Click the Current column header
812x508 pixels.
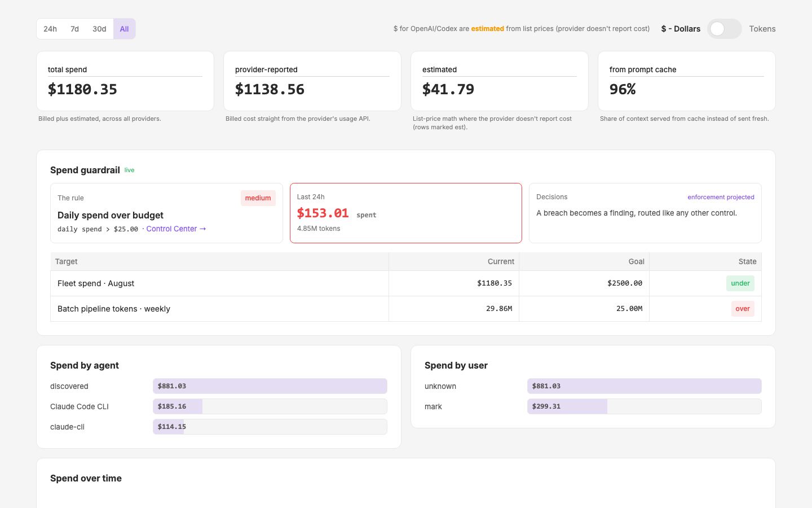454,261
